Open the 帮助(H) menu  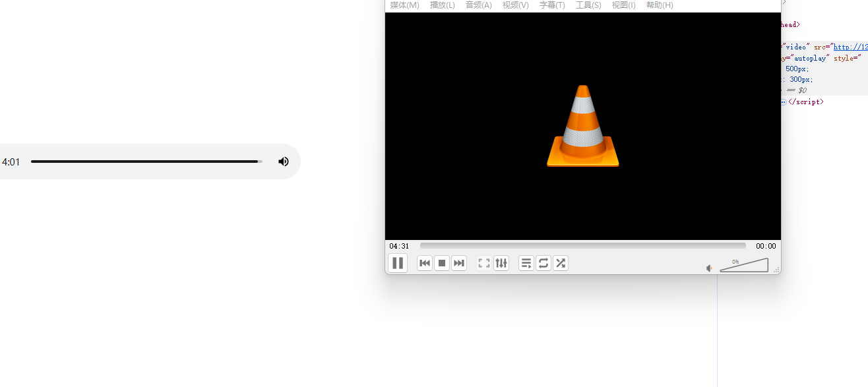click(x=660, y=5)
